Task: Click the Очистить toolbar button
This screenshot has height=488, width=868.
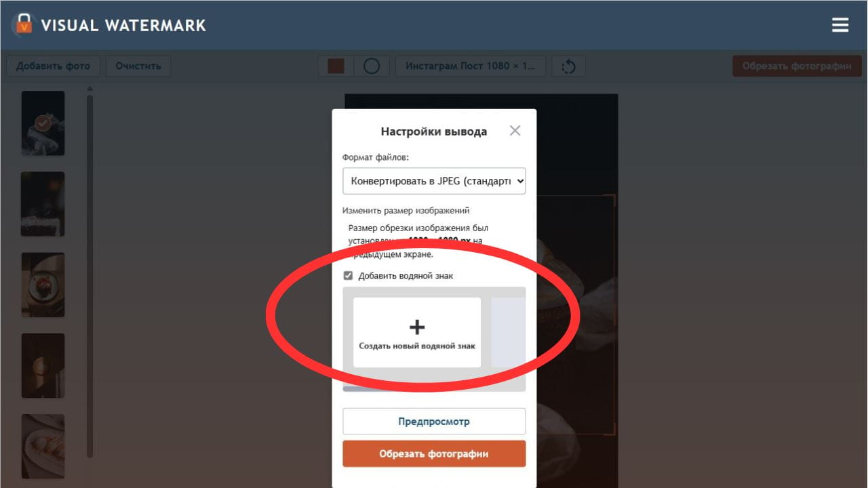Action: pos(138,66)
